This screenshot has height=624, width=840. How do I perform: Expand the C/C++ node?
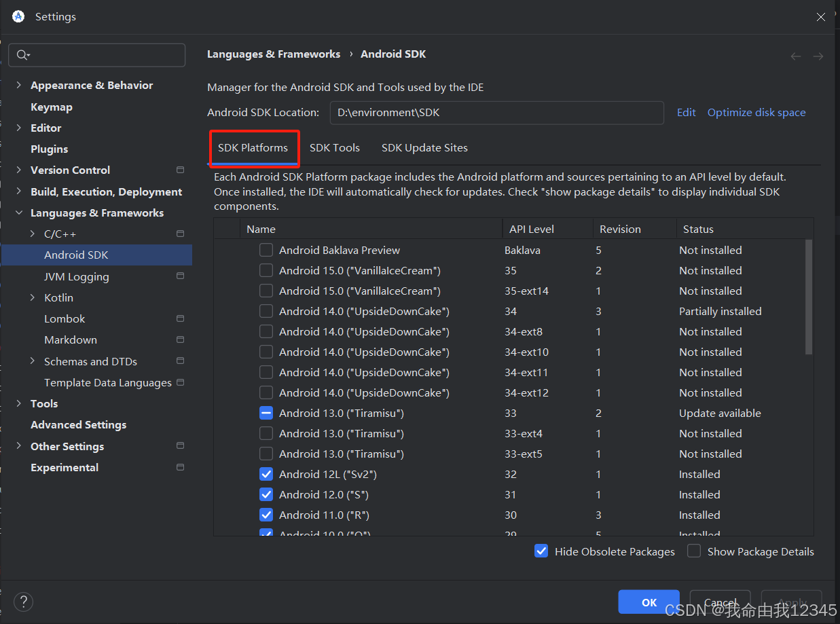coord(33,234)
